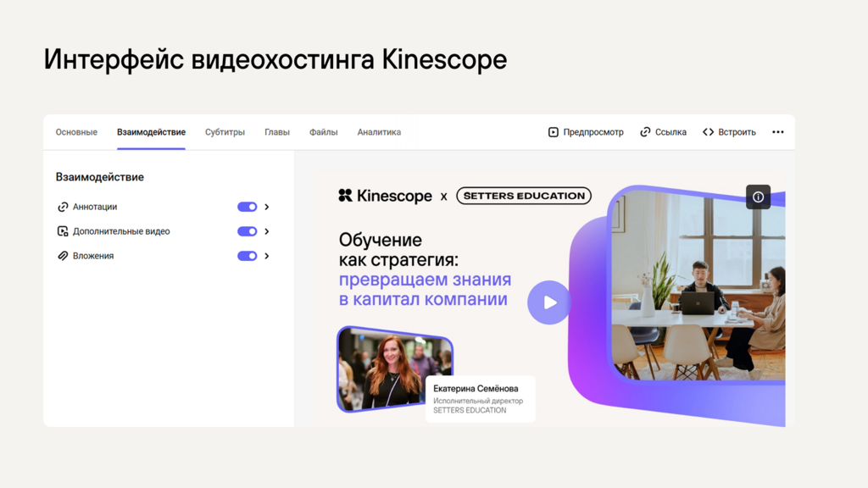The image size is (868, 488).
Task: Click the Встроить embed code icon
Action: click(708, 132)
